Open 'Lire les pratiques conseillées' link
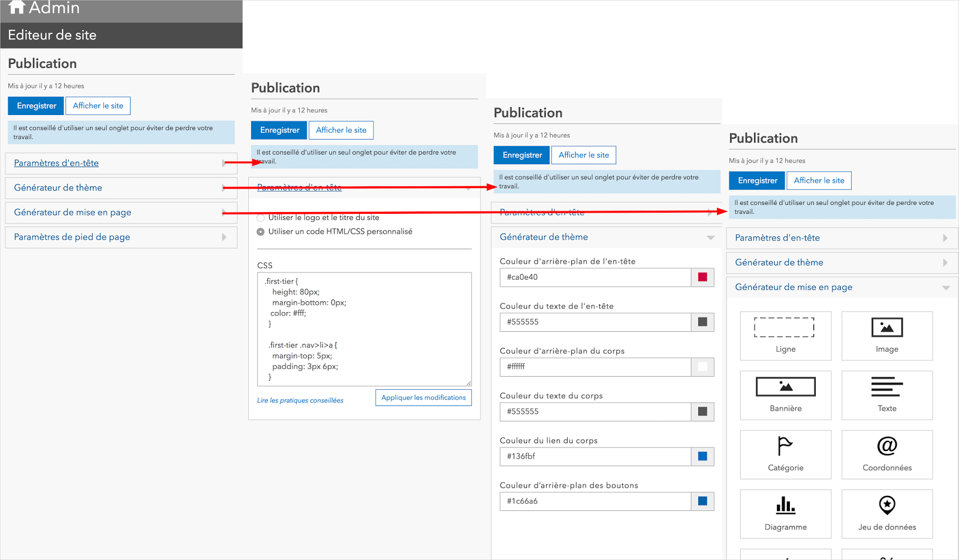The width and height of the screenshot is (959, 560). coord(300,401)
